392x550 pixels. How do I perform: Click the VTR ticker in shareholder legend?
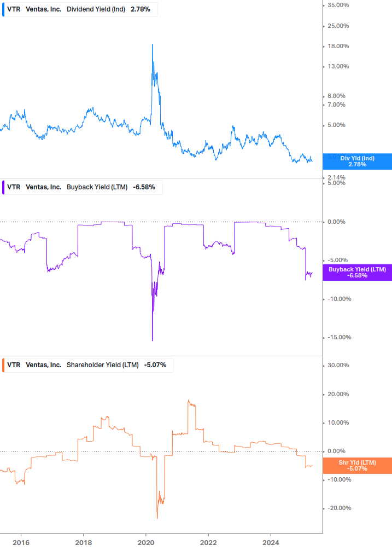14,365
